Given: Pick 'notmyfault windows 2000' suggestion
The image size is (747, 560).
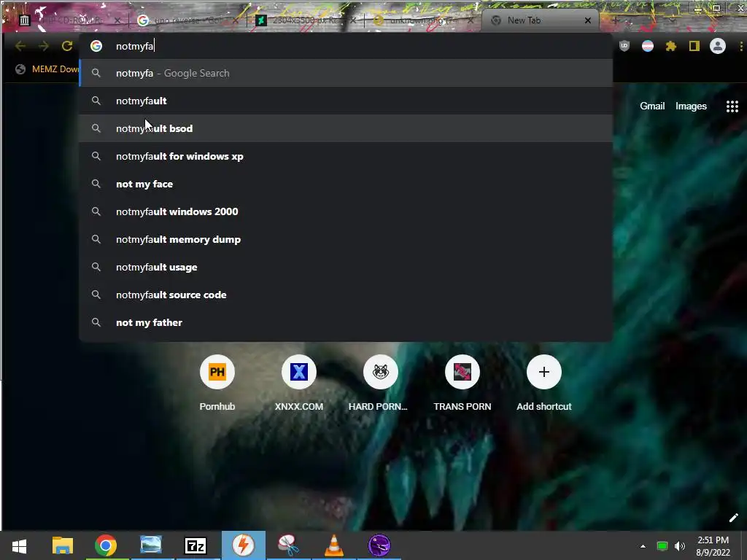Looking at the screenshot, I should [346, 211].
